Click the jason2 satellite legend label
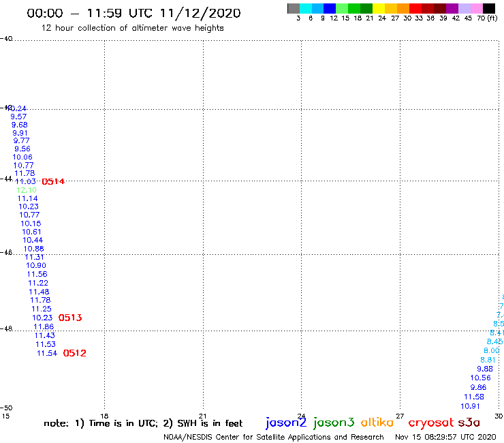The height and width of the screenshot is (443, 504). coord(286,423)
